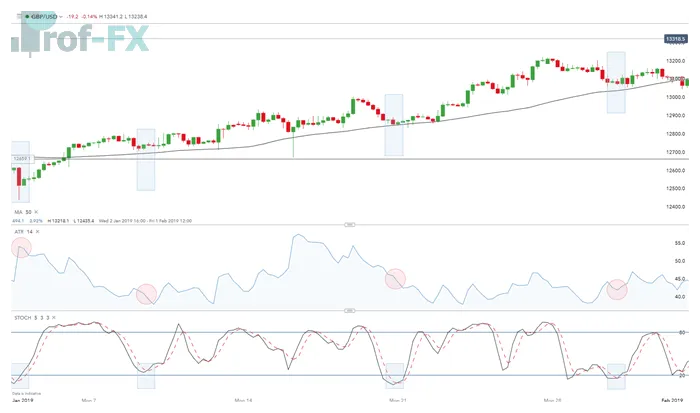
Task: Grab the resize handle between price and ATR panes
Action: coord(350,225)
